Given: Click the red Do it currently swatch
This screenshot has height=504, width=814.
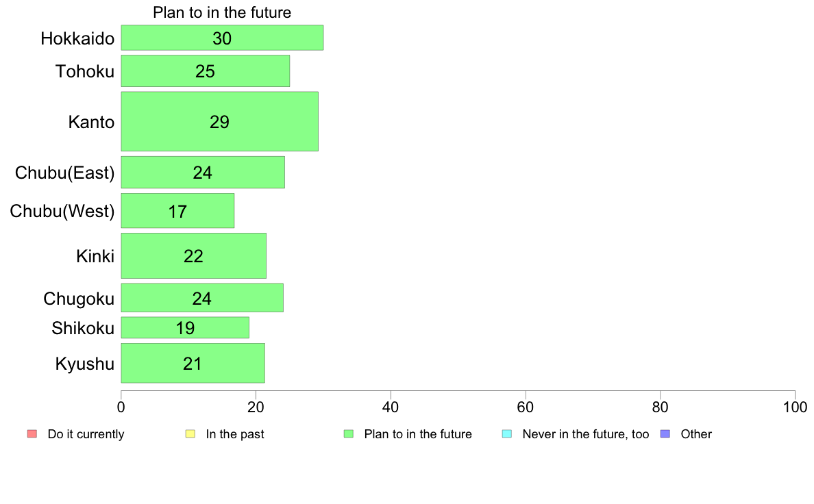Looking at the screenshot, I should (32, 434).
